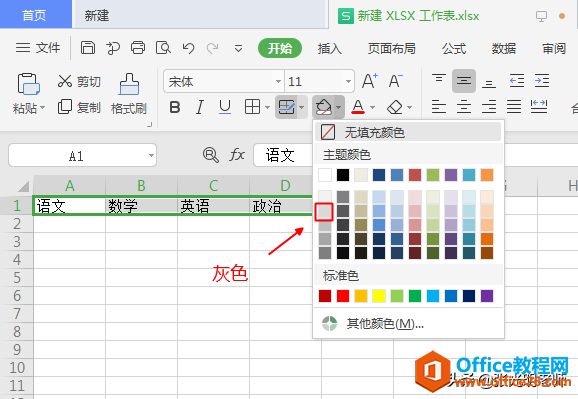Select cell B1 containing 数学
Image resolution: width=578 pixels, height=399 pixels.
click(x=141, y=206)
